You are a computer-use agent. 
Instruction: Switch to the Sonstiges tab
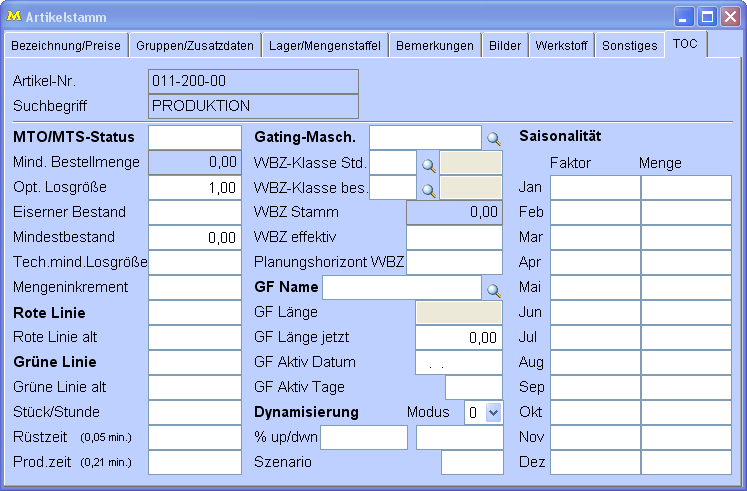(630, 46)
